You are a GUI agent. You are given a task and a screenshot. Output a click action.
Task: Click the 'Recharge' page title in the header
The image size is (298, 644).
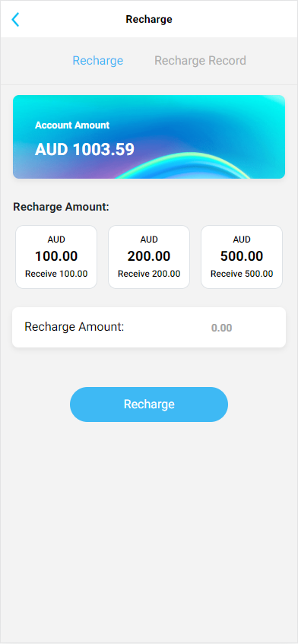click(149, 19)
